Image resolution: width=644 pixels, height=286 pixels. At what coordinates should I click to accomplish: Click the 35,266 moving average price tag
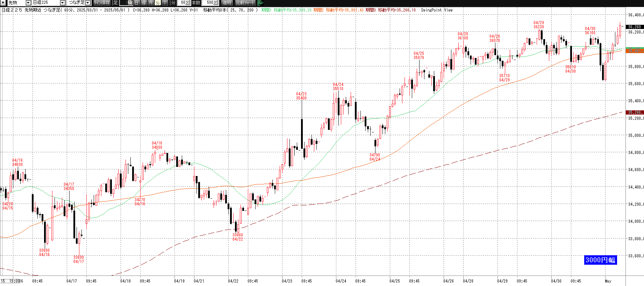(635, 112)
